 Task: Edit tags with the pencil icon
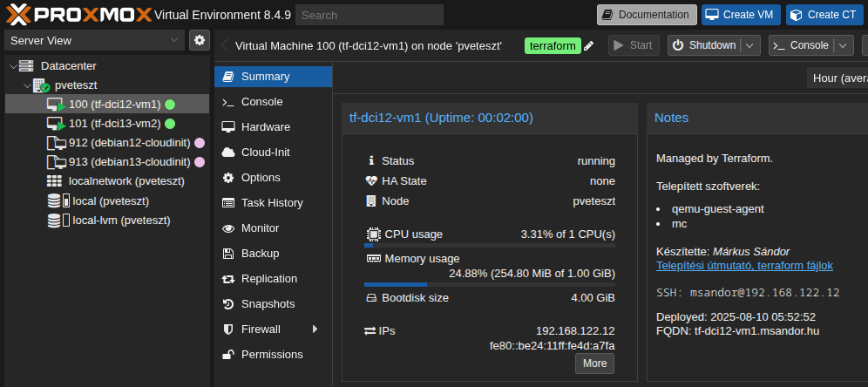click(589, 46)
